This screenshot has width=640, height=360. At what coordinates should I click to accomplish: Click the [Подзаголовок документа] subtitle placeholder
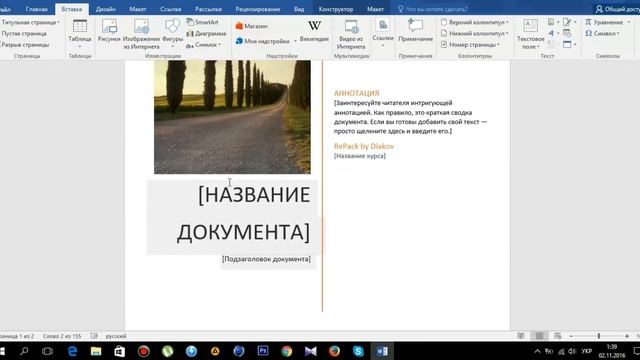click(x=266, y=259)
